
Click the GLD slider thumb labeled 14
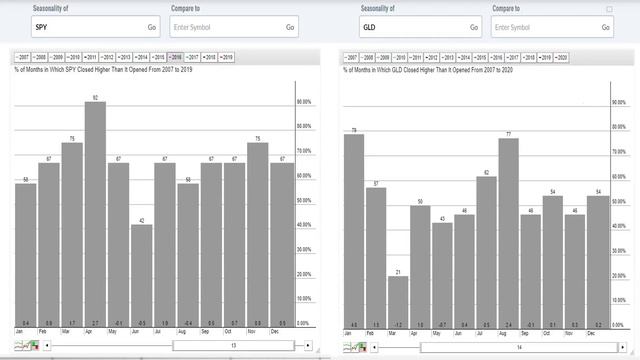519,347
